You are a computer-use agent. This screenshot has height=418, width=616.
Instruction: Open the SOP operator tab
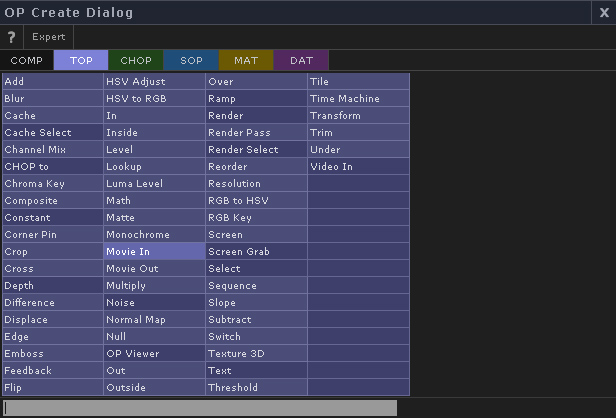click(x=191, y=60)
